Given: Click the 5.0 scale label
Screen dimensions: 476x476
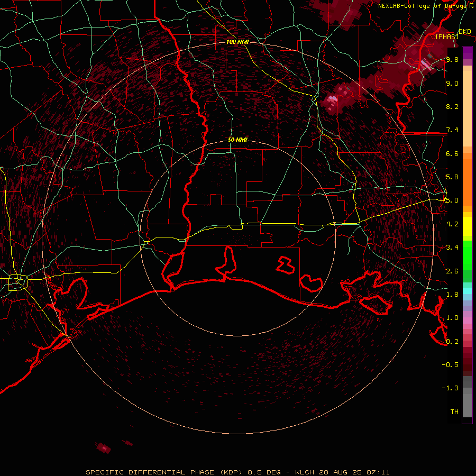Looking at the screenshot, I should pos(452,200).
